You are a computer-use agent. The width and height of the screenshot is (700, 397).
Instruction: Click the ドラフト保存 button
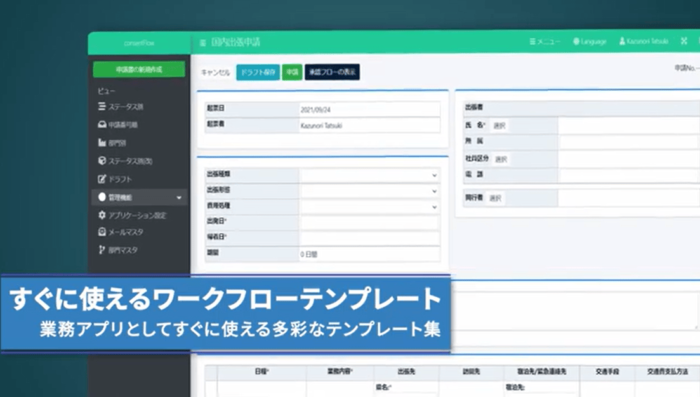click(x=258, y=72)
